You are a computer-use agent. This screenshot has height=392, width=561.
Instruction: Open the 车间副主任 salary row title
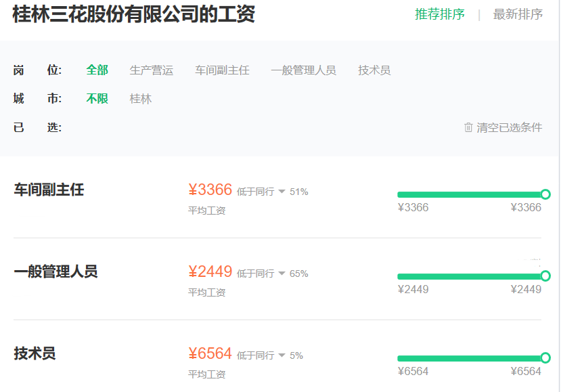pyautogui.click(x=49, y=190)
